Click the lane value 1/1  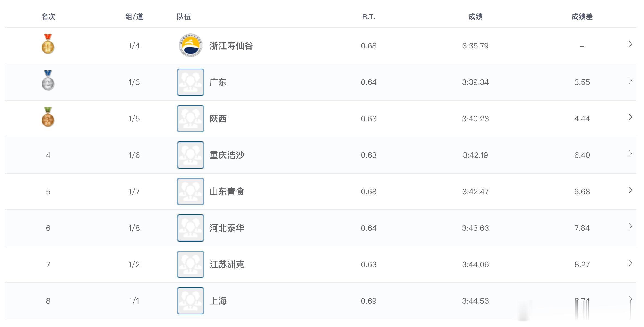click(134, 301)
